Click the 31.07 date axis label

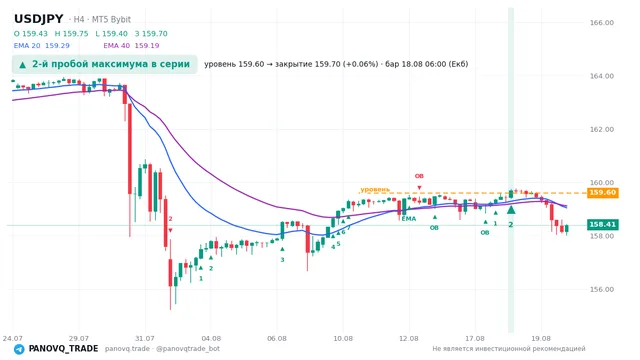pyautogui.click(x=145, y=338)
